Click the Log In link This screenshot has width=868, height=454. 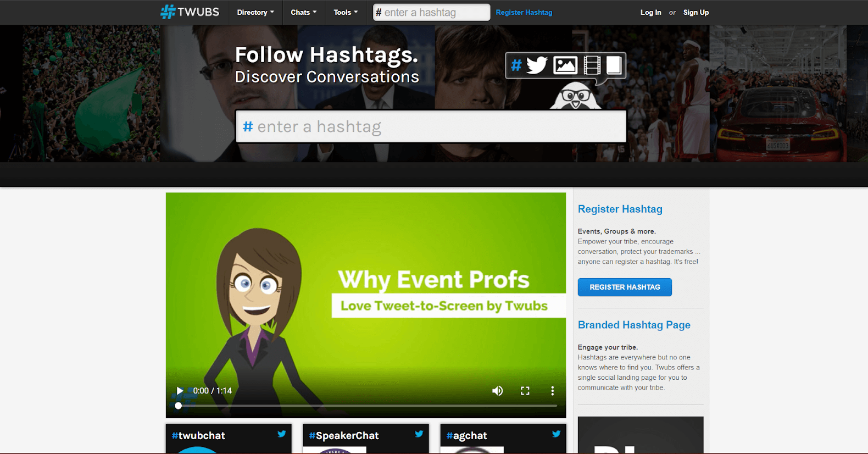point(651,12)
